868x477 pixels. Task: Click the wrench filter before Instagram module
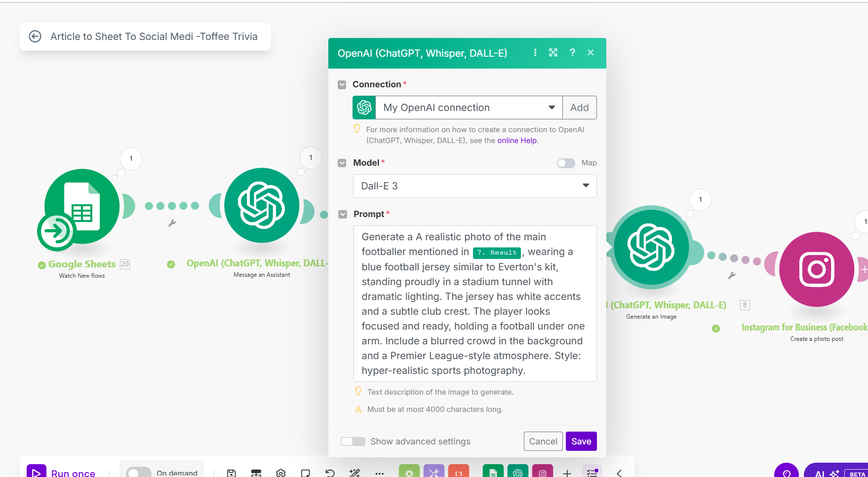click(x=732, y=275)
